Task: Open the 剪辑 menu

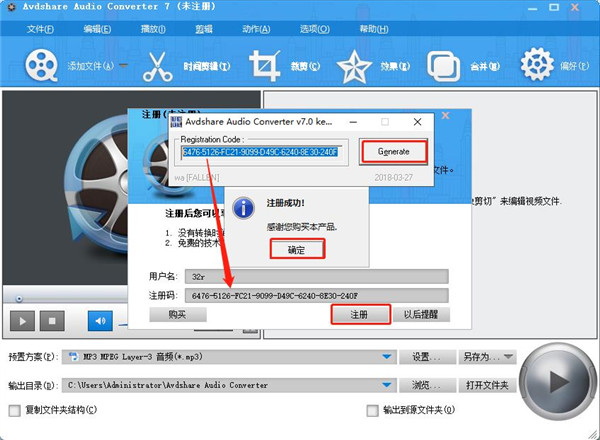Action: tap(204, 29)
